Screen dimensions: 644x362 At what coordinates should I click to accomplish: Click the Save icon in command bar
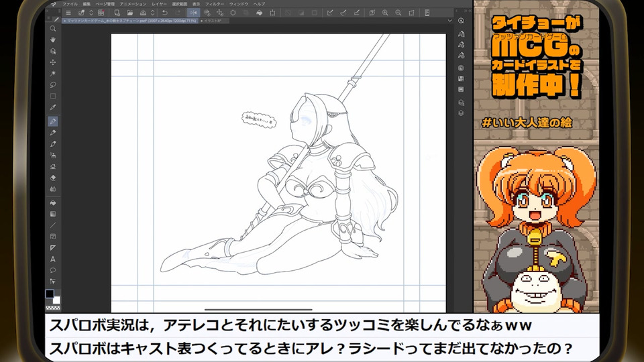point(144,12)
